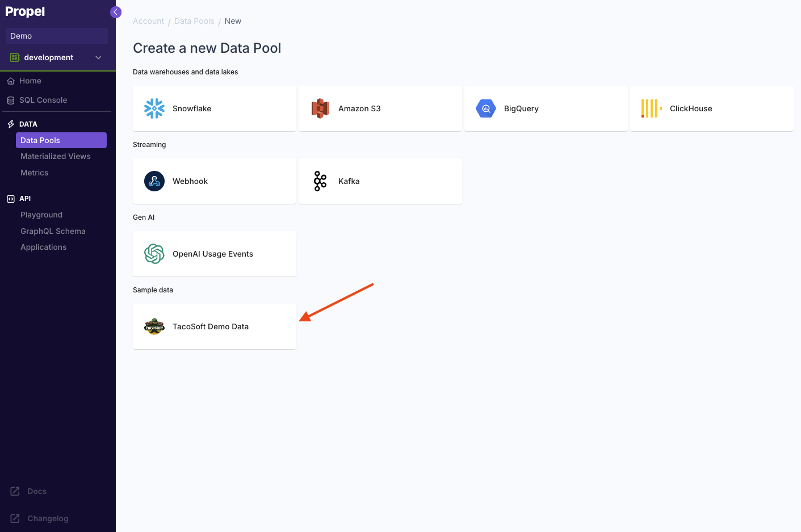
Task: Select the Webhook streaming icon
Action: [x=154, y=181]
